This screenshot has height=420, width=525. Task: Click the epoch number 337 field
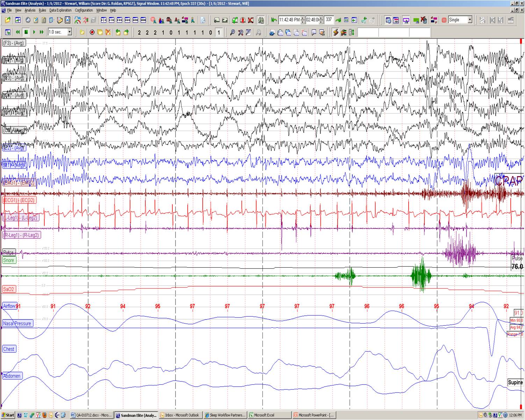(329, 20)
